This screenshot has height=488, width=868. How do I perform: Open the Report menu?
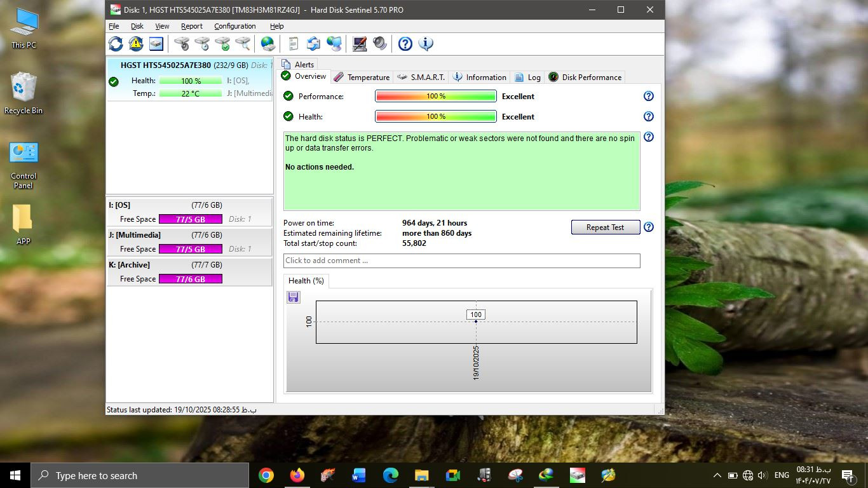coord(191,26)
